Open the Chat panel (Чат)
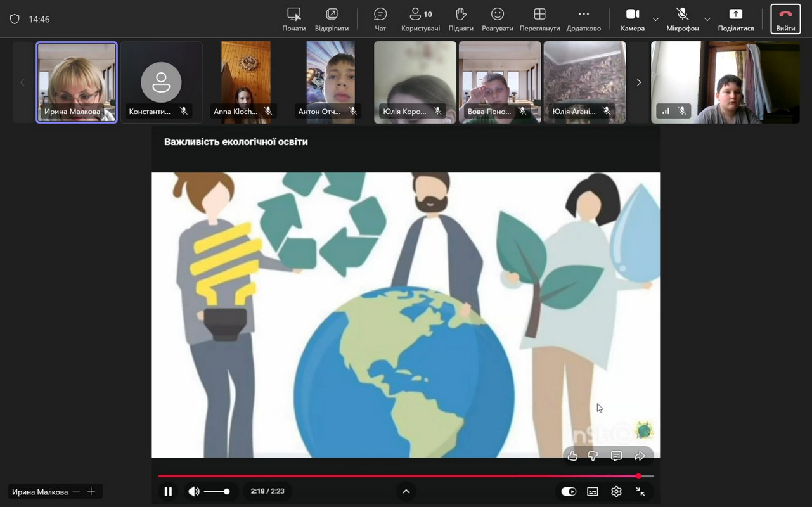812x507 pixels. click(x=380, y=19)
